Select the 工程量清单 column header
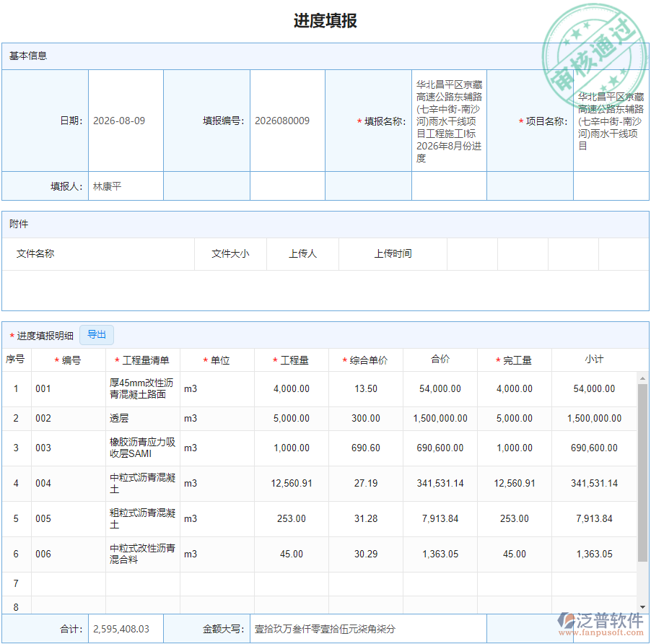 click(141, 360)
